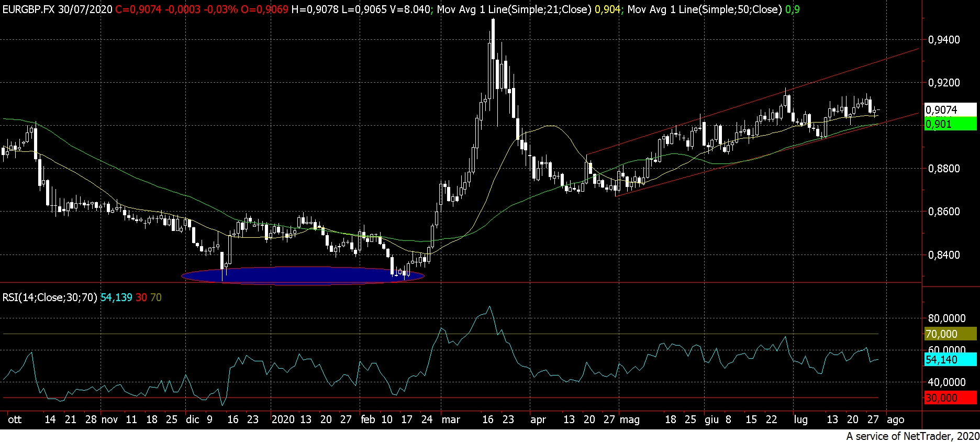Click the L=0,9065 low value in header
Viewport: 980px width, 442px height.
[364, 9]
